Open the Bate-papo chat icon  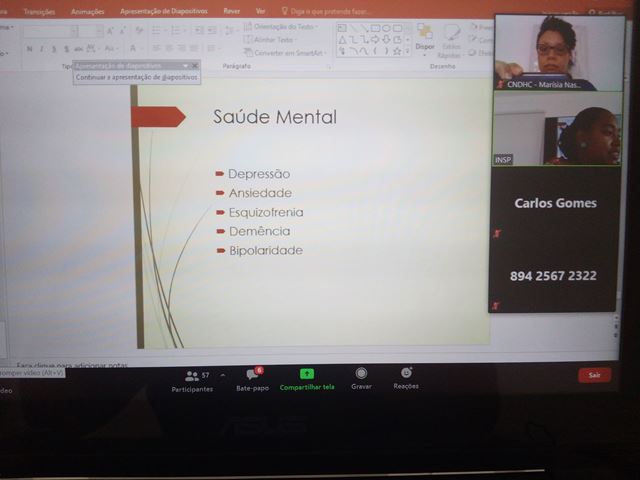(252, 374)
